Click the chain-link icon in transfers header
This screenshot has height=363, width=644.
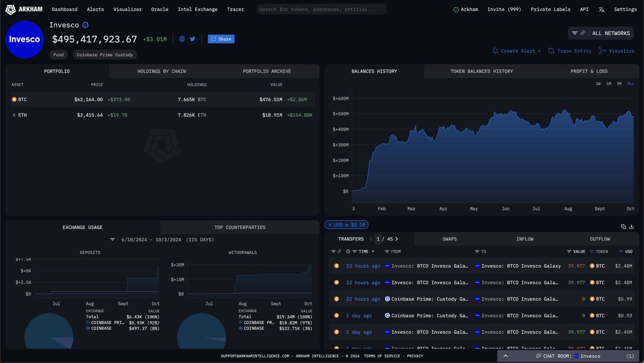pos(339,251)
